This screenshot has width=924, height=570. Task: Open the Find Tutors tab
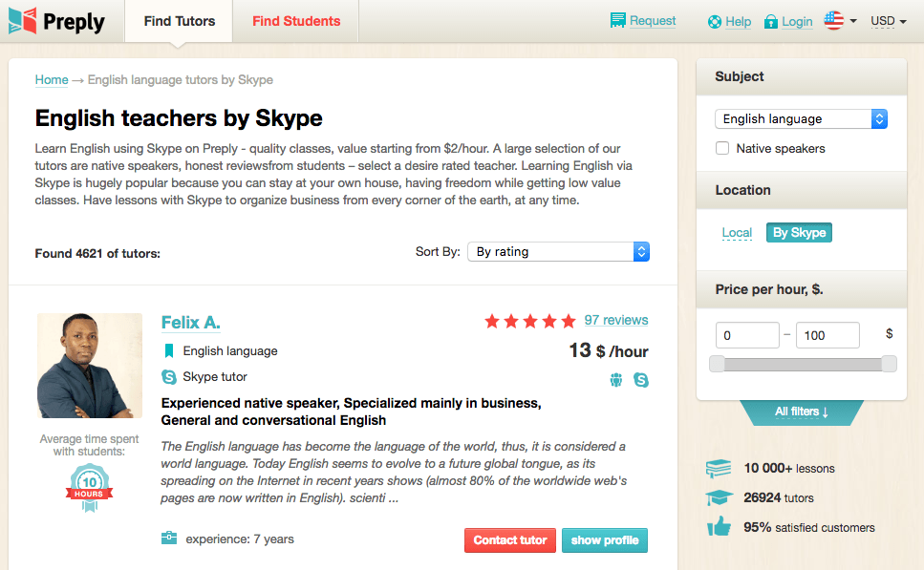pyautogui.click(x=180, y=21)
